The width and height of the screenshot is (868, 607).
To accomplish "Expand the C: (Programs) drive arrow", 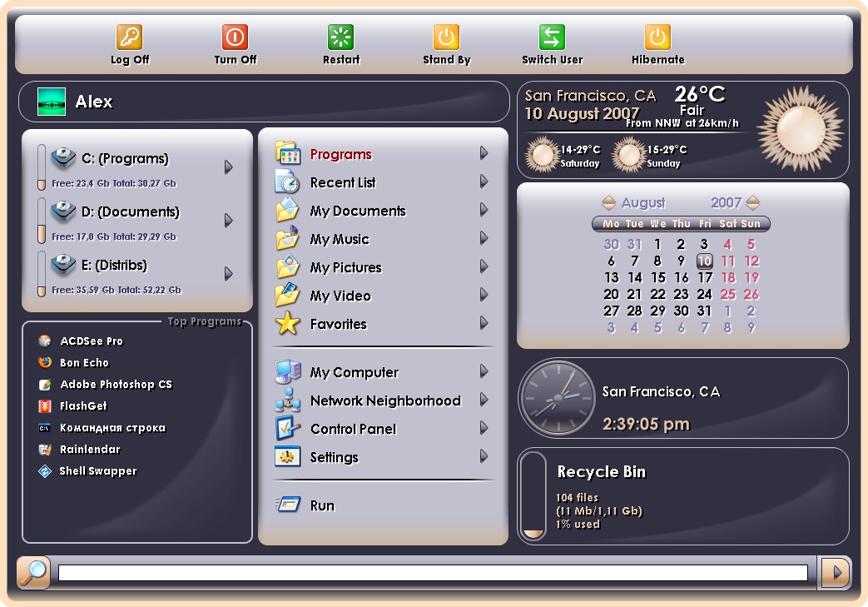I will (228, 167).
